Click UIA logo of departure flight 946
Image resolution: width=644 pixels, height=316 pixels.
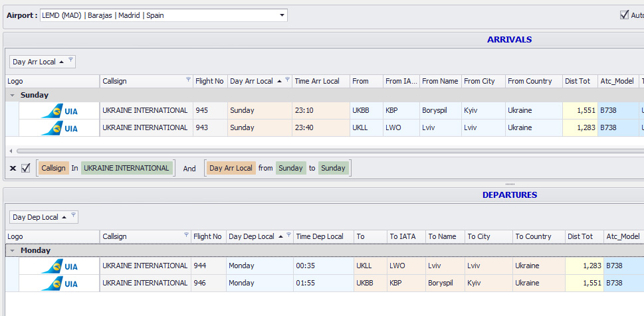59,283
